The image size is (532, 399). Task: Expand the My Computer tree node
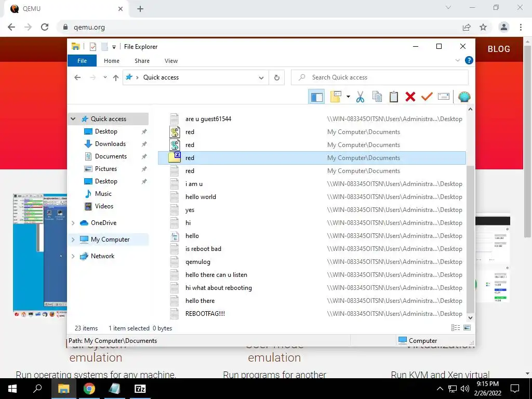pyautogui.click(x=73, y=240)
